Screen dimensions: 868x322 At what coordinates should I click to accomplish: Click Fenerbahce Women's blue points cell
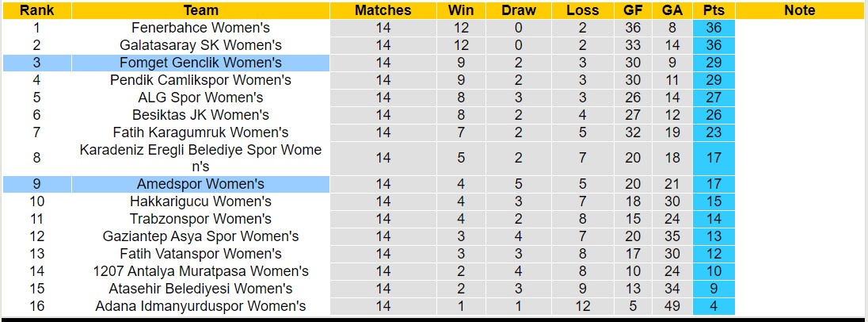[714, 28]
